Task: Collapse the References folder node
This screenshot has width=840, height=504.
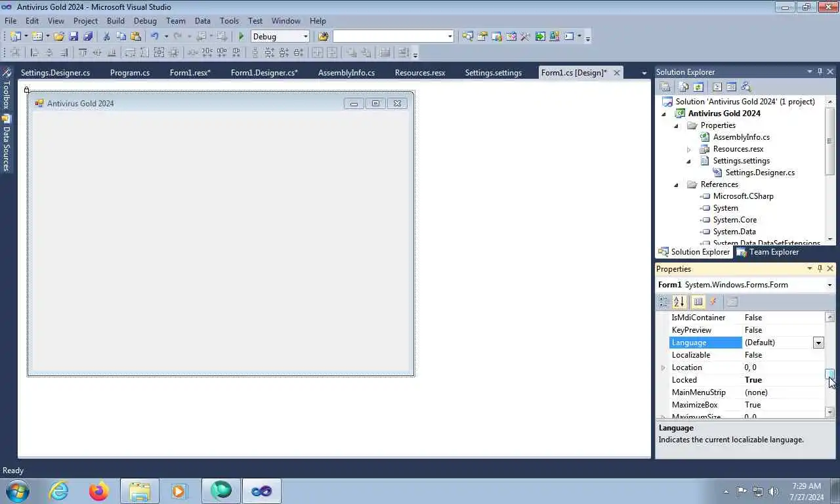Action: (x=676, y=184)
